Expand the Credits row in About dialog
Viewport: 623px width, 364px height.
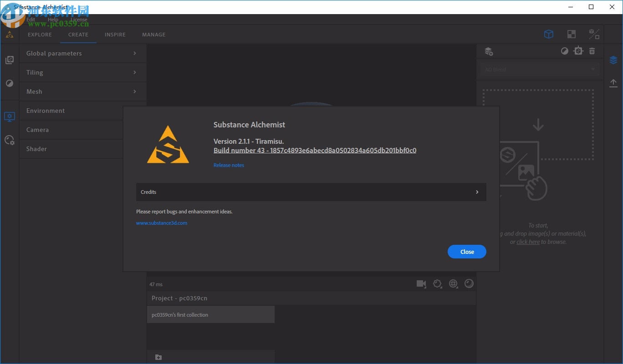click(311, 192)
